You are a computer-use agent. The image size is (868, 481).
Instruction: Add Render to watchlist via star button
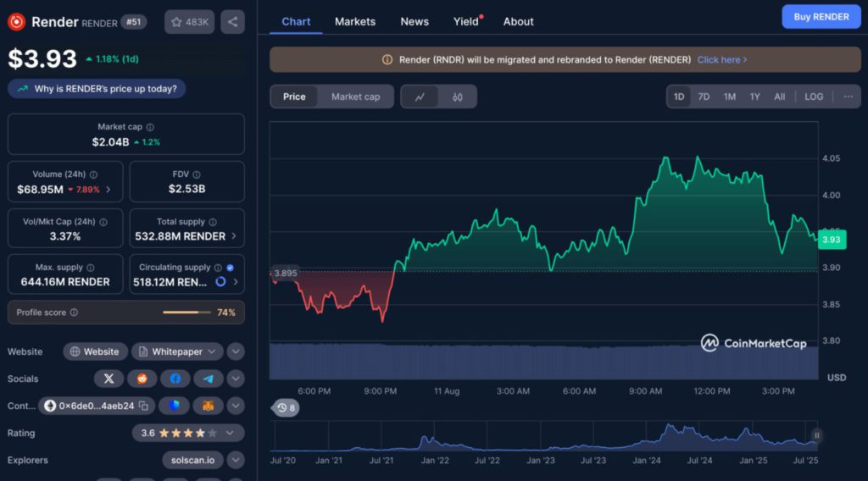point(189,22)
